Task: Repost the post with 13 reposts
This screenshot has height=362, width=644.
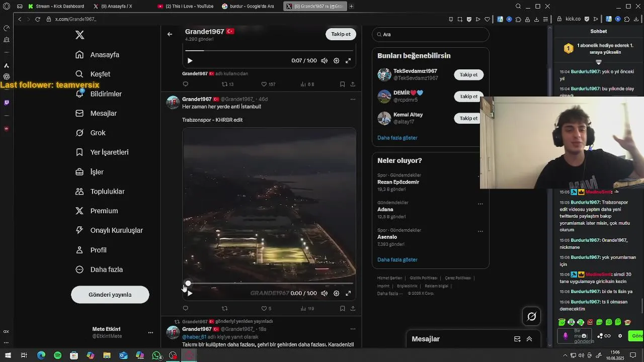Action: (228, 84)
